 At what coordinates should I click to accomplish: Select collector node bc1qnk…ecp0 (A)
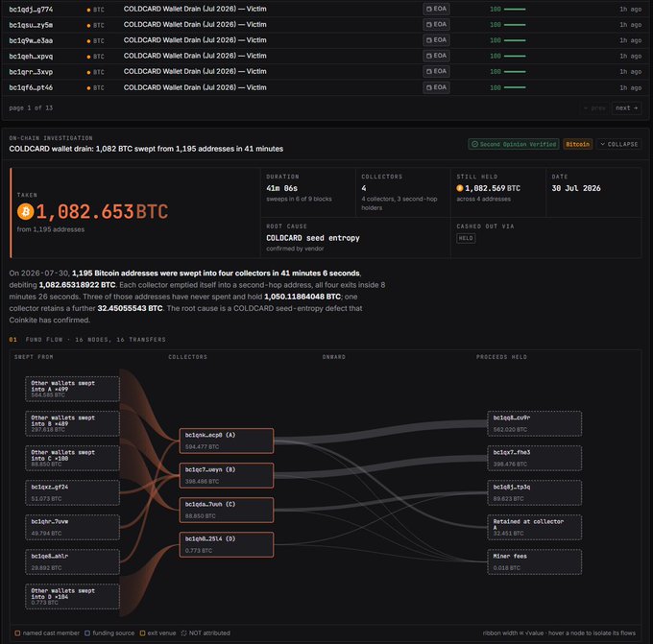[x=227, y=441]
